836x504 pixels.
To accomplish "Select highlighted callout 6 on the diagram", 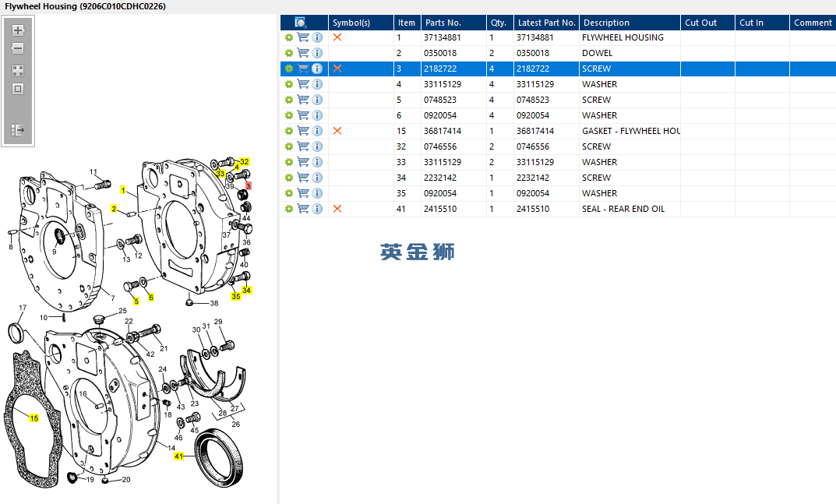I will pyautogui.click(x=151, y=298).
